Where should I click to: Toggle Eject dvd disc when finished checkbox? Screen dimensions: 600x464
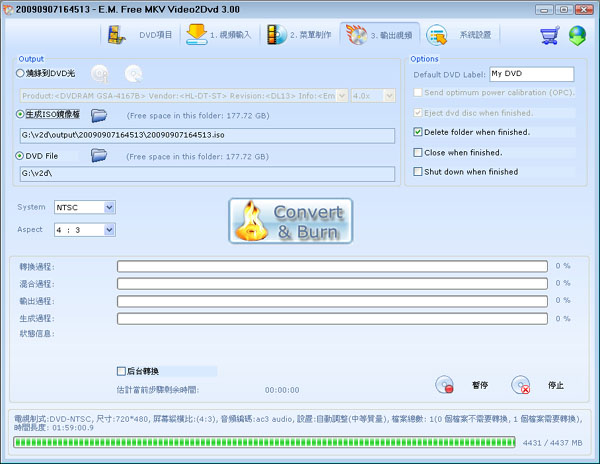[418, 113]
